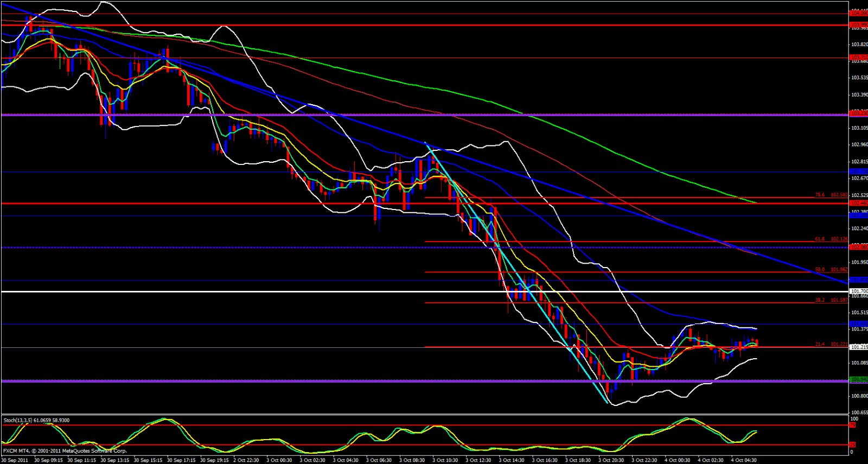Click the 2 Oct 22:30 time label
Screen dimensions: 868x464
tap(246, 460)
